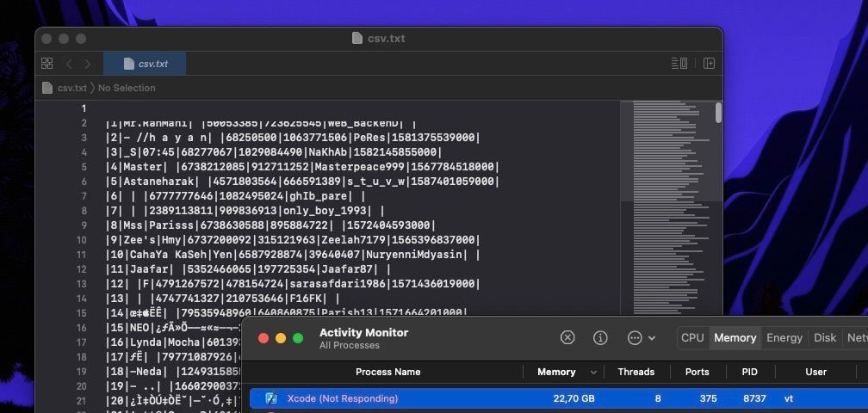The height and width of the screenshot is (413, 868).
Task: Click the line containing NuryenniMdyasin
Action: 293,255
